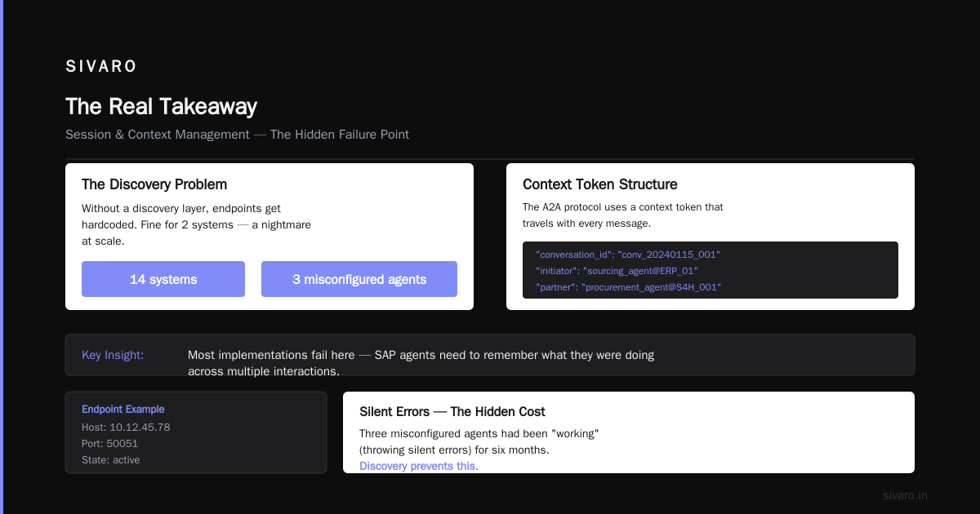Screen dimensions: 980x514
Task: Select 'The Discovery Problem' card title
Action: click(154, 184)
